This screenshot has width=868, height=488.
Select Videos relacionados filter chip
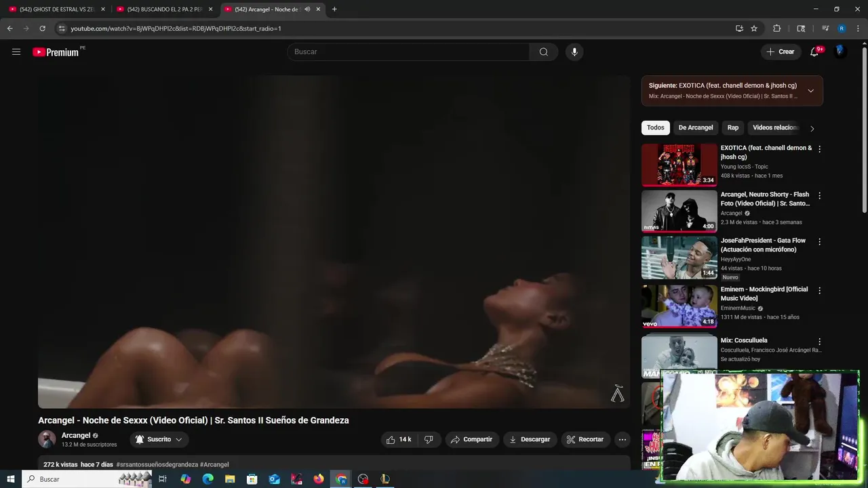pyautogui.click(x=775, y=127)
